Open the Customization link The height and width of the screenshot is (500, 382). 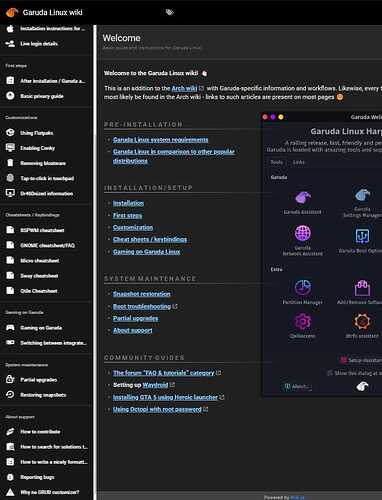pyautogui.click(x=133, y=227)
